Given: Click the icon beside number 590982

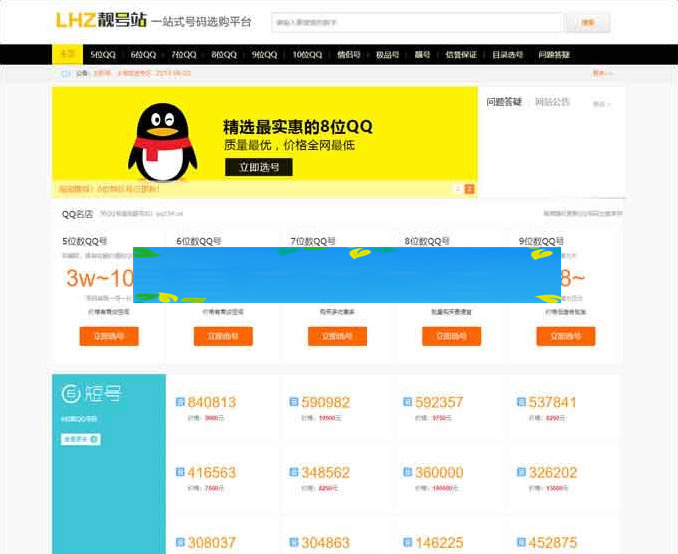Looking at the screenshot, I should point(293,403).
